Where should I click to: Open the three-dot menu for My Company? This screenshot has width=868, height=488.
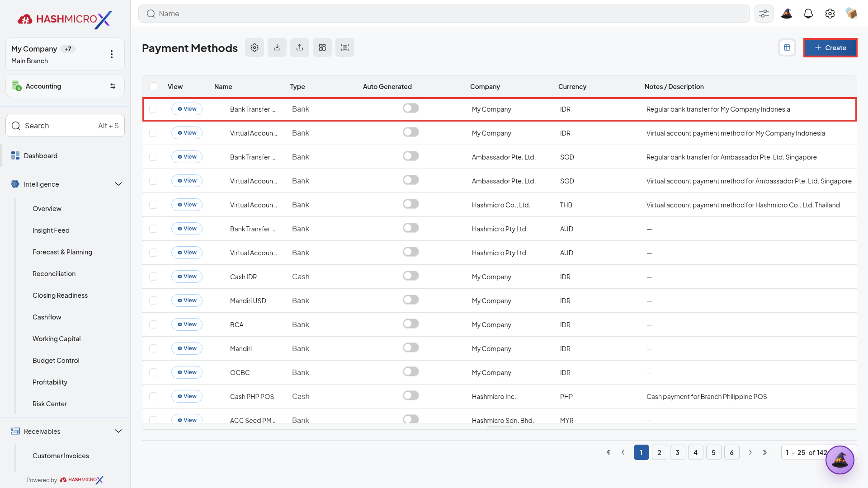(x=112, y=54)
